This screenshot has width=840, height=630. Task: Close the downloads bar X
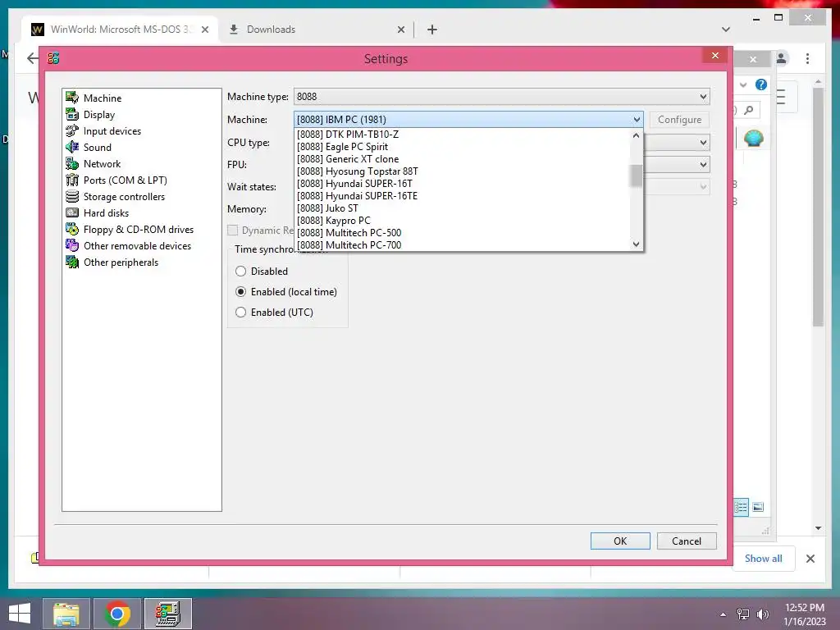[x=810, y=559]
